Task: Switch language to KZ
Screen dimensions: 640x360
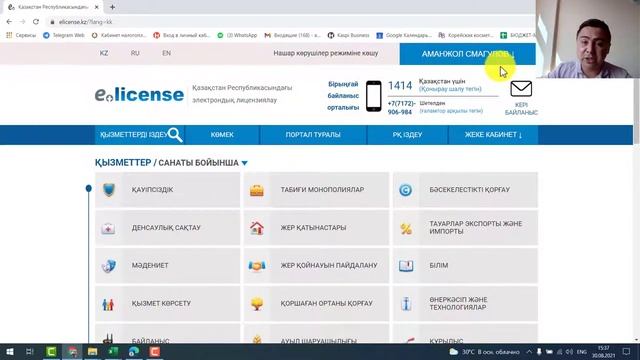Action: 104,53
